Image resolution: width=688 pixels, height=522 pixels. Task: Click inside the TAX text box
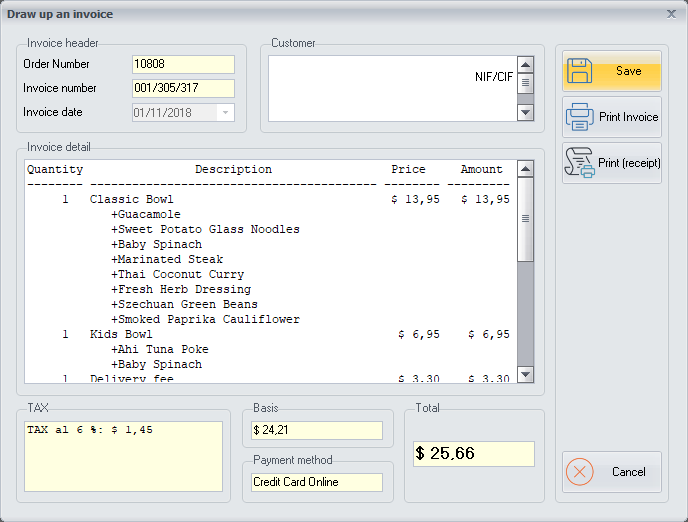(x=124, y=456)
